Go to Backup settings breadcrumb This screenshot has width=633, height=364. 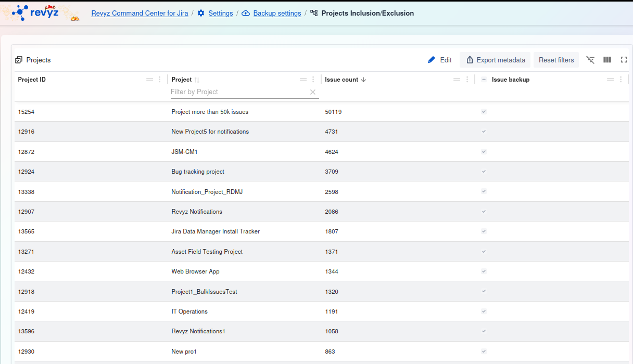tap(277, 13)
